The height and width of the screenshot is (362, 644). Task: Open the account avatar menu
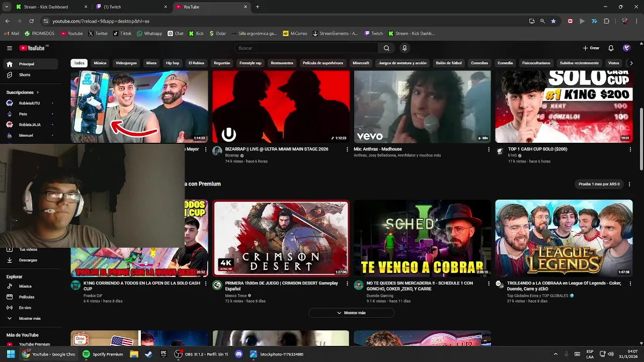pyautogui.click(x=626, y=48)
